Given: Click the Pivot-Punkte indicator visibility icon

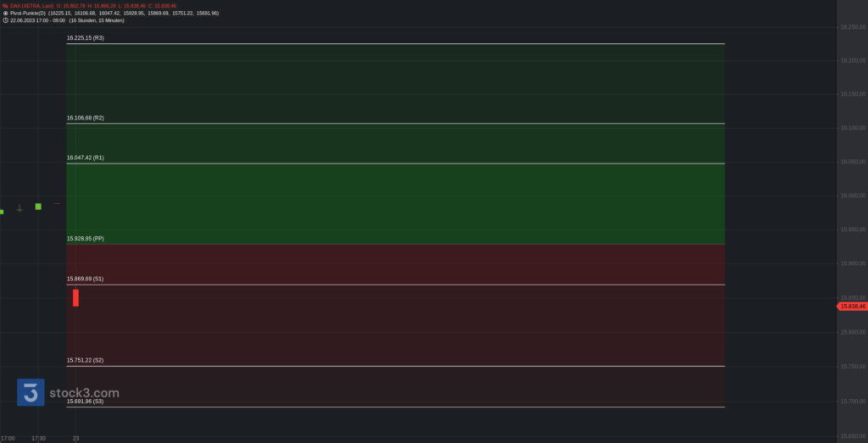Looking at the screenshot, I should tap(5, 14).
